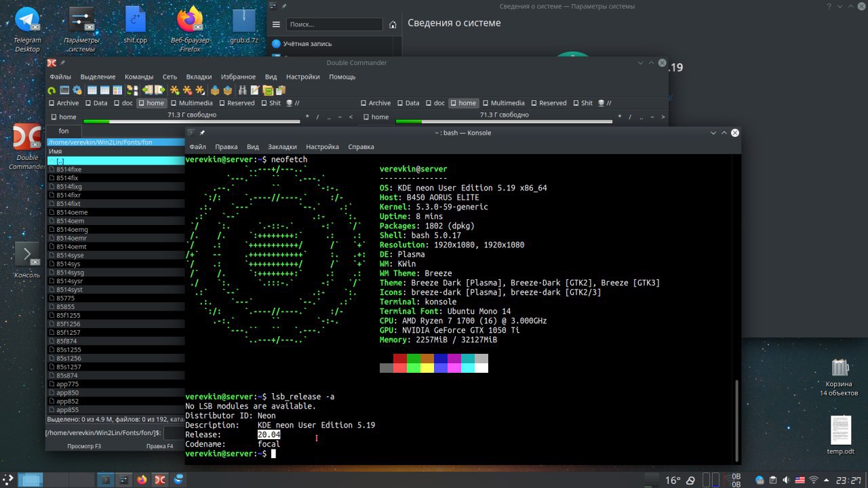This screenshot has height=488, width=868.
Task: Open the KDE application launcher in taskbar
Action: coord(9,480)
